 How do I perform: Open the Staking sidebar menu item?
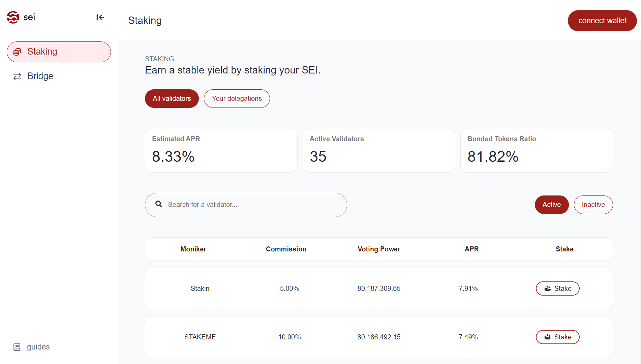[59, 52]
